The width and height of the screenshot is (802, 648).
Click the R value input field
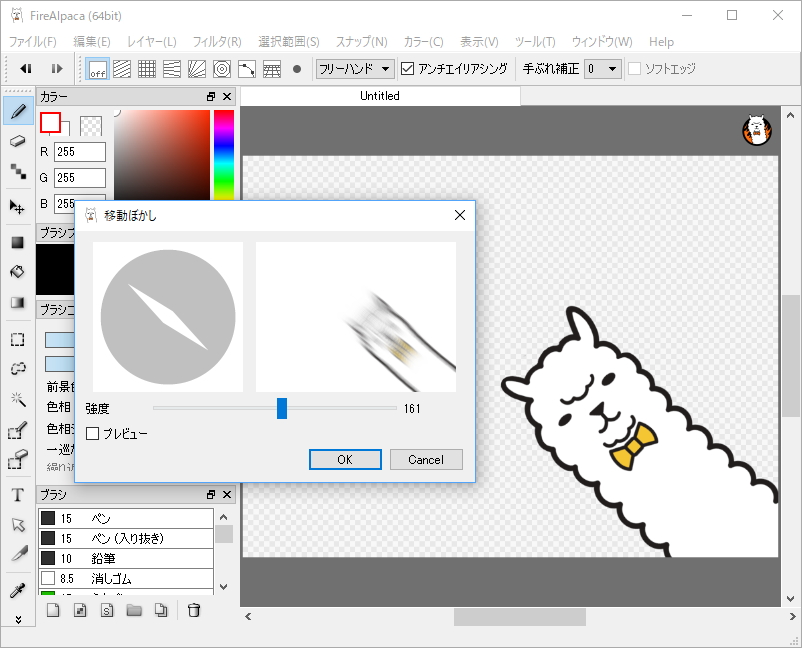pyautogui.click(x=80, y=152)
